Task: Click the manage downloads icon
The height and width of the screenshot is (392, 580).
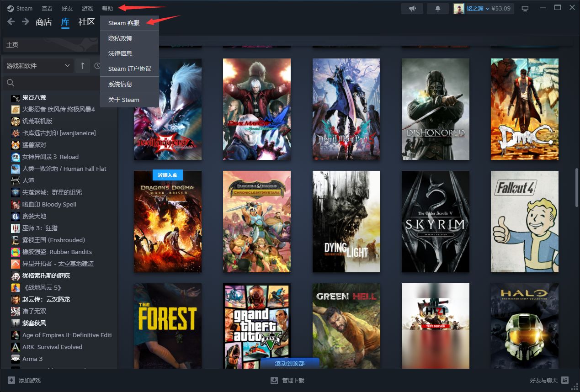Action: 274,380
